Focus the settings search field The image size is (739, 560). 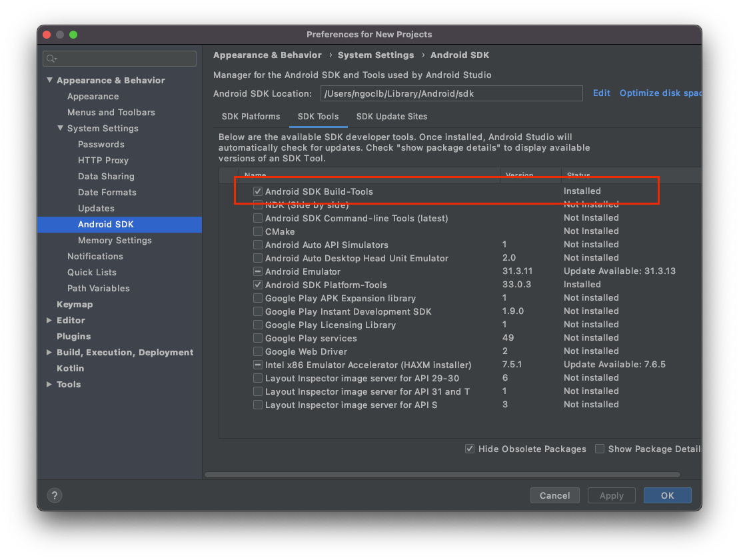[x=120, y=59]
